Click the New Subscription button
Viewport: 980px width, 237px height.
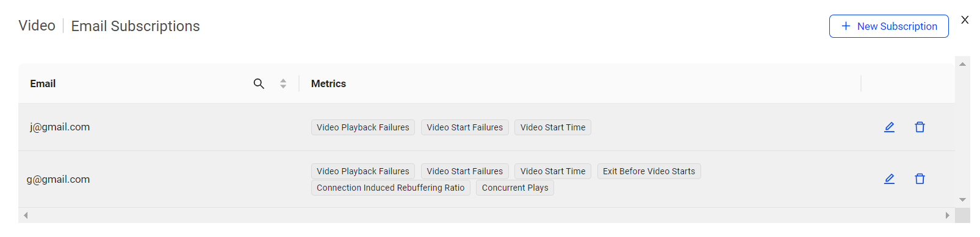click(x=888, y=26)
